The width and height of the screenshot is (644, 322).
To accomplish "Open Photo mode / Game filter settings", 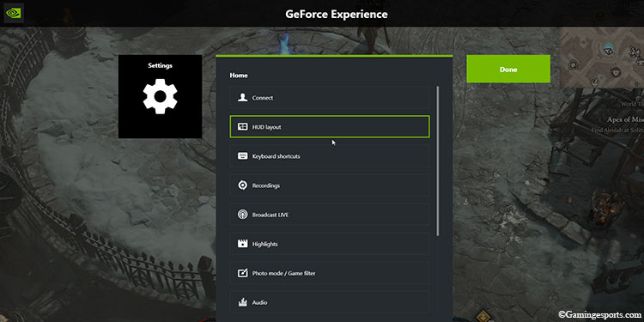I will point(330,273).
